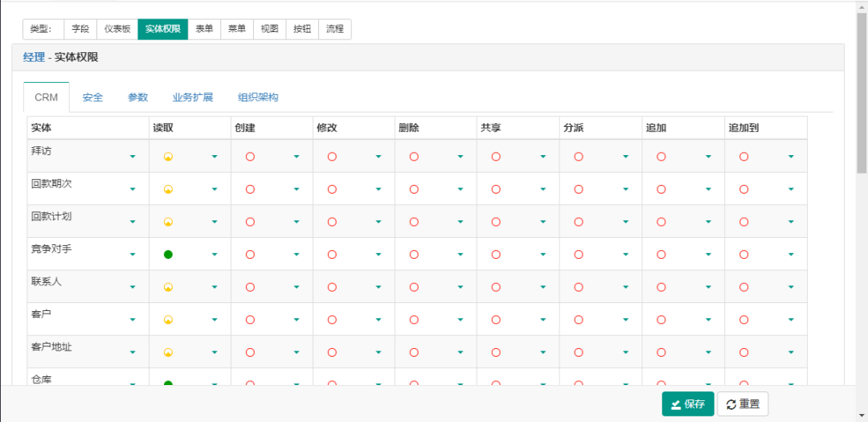868x422 pixels.
Task: Click the scrollbar down arrow
Action: coord(862,415)
